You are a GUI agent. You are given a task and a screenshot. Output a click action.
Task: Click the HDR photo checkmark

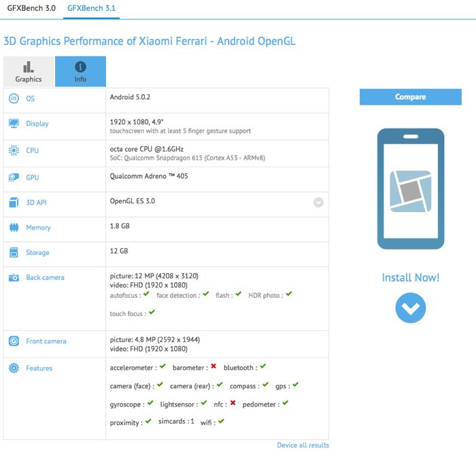click(x=289, y=294)
